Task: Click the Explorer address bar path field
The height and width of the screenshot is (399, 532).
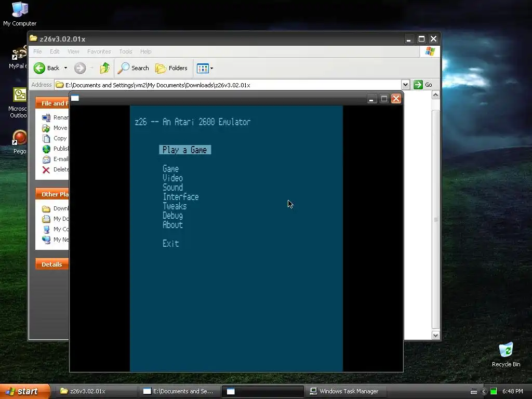Action: click(228, 85)
